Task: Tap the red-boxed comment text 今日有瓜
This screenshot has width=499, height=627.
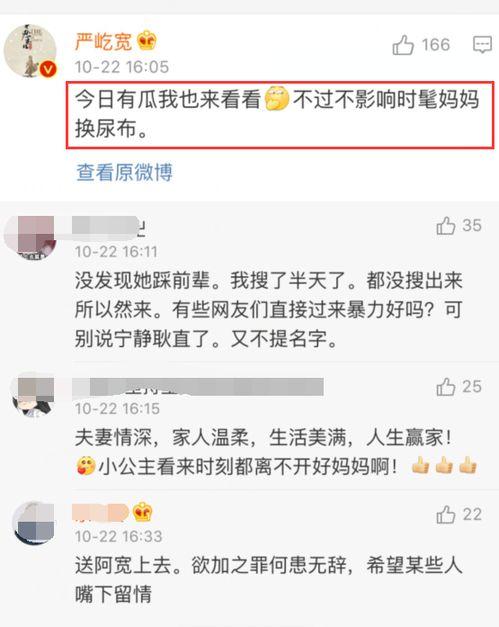Action: pos(280,115)
